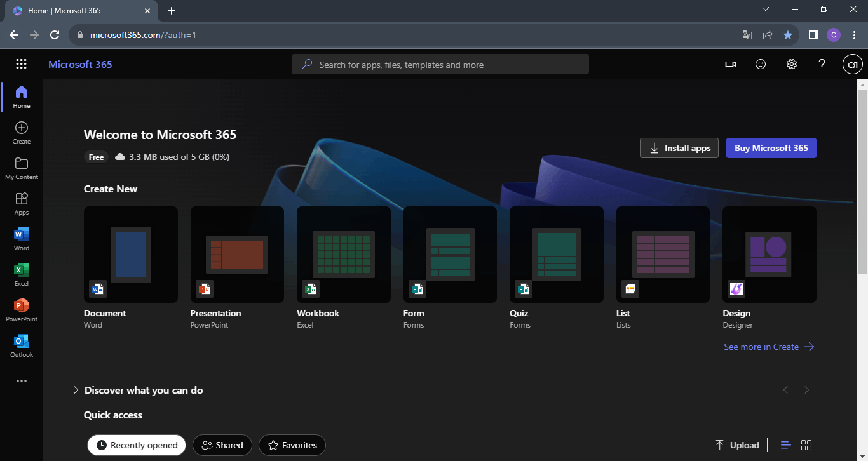Launch PowerPoint from the sidebar
The image size is (868, 461).
(22, 311)
